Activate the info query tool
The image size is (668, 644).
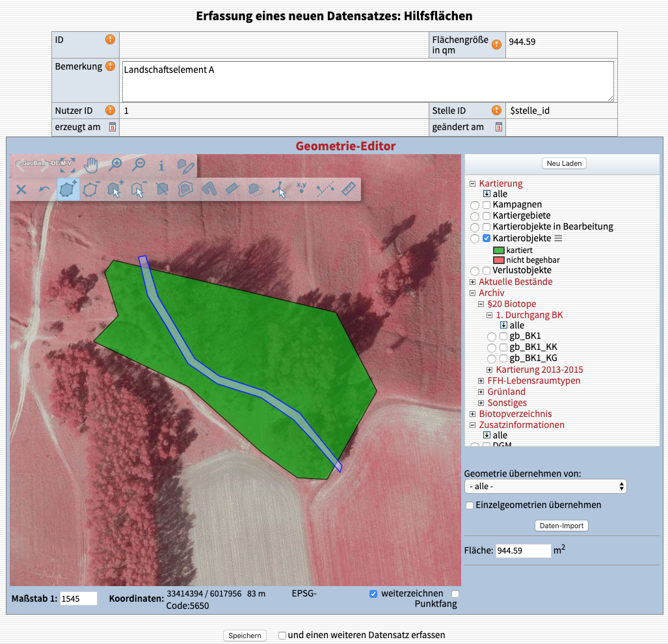pos(161,165)
